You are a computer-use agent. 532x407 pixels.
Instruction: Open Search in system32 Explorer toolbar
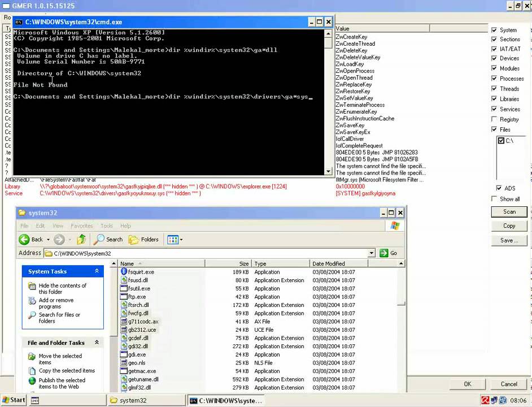108,240
